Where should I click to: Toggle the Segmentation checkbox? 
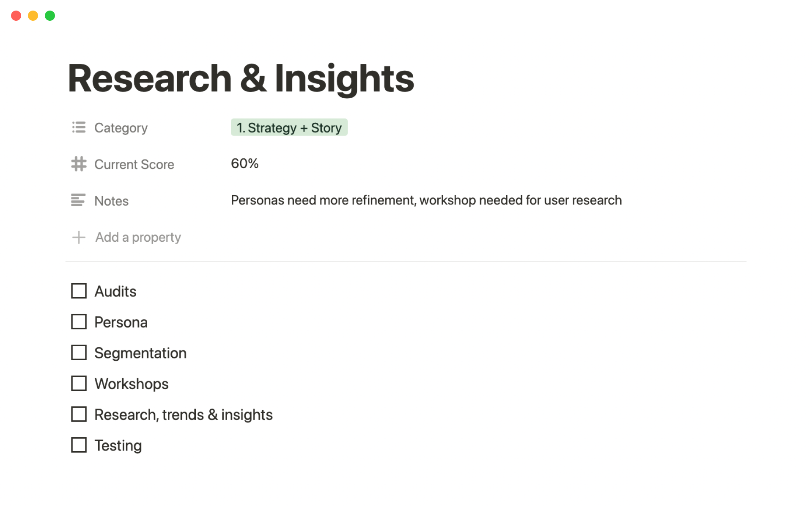click(x=79, y=353)
